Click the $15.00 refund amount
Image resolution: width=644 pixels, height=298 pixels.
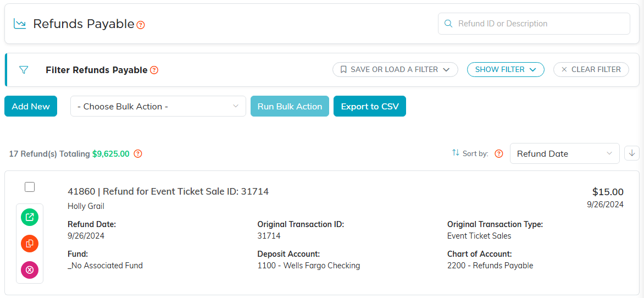click(x=608, y=191)
